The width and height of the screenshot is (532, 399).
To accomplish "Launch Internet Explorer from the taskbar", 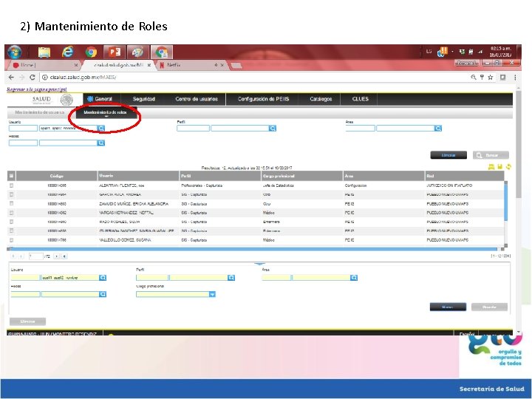I will click(x=67, y=52).
